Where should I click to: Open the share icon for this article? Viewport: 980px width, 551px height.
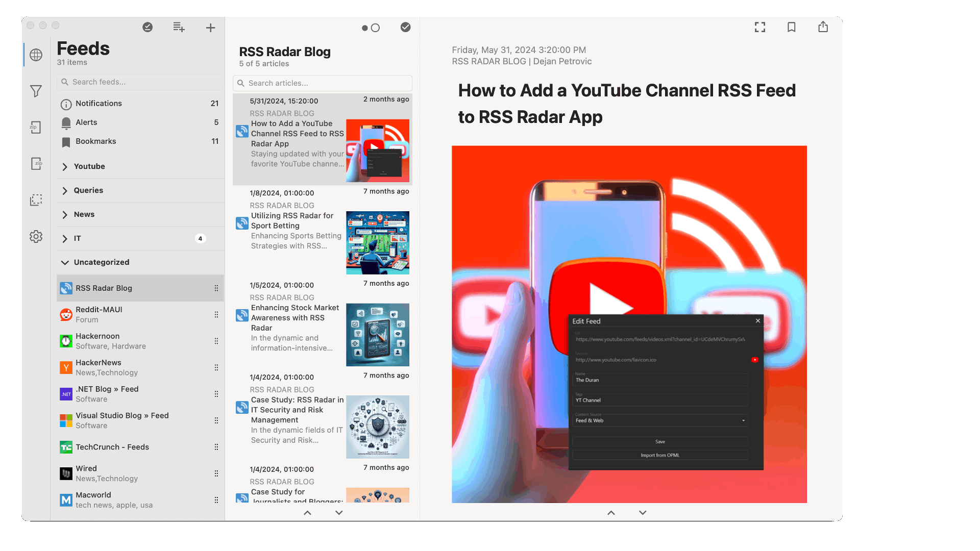click(x=823, y=27)
